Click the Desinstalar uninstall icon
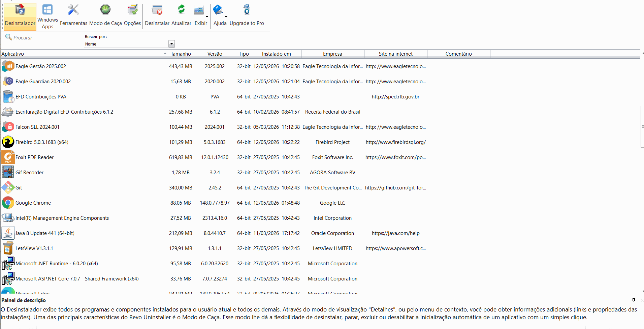This screenshot has width=644, height=329. point(157,10)
